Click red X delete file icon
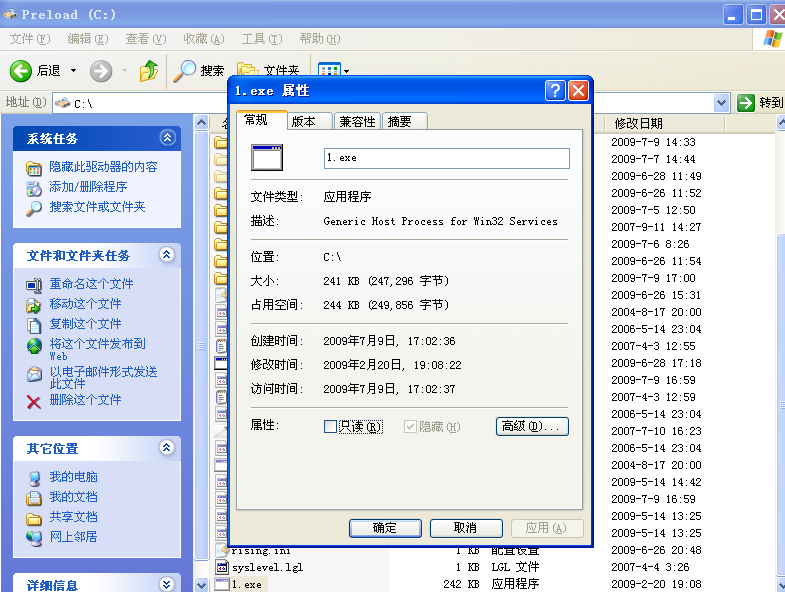Screen dimensions: 785x592 [x=34, y=402]
